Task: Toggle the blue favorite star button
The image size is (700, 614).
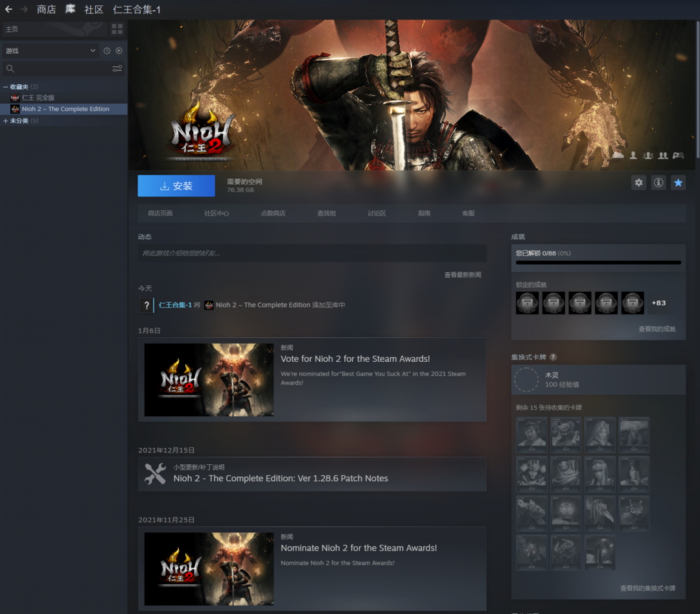Action: (x=678, y=183)
